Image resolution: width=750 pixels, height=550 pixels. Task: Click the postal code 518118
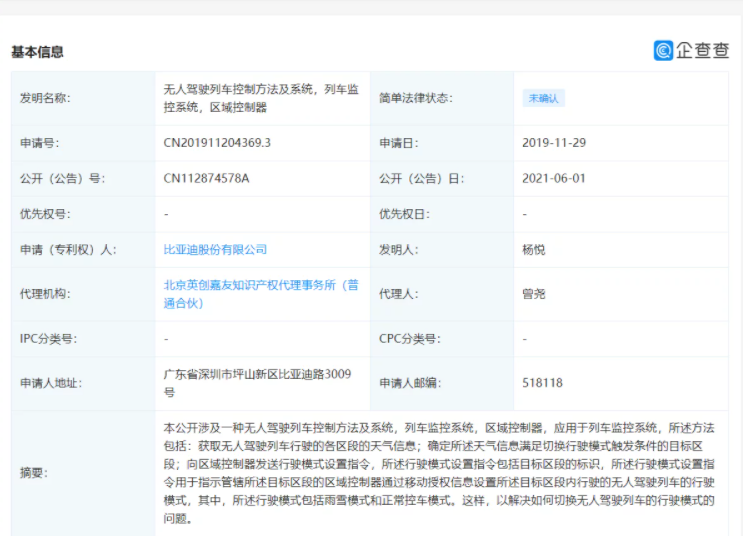[x=542, y=382]
